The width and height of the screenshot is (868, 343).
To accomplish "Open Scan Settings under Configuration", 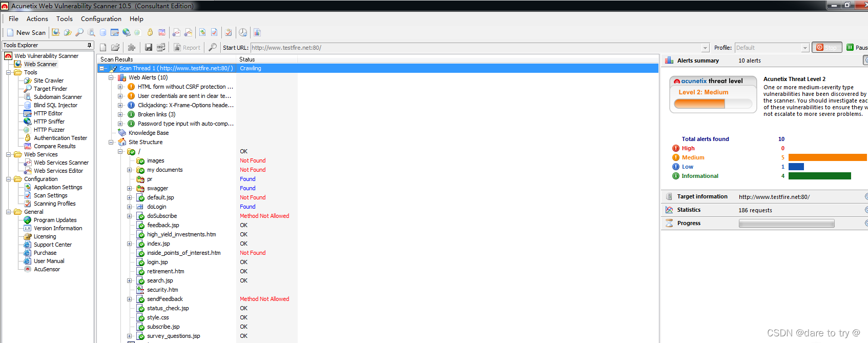I will [x=51, y=195].
